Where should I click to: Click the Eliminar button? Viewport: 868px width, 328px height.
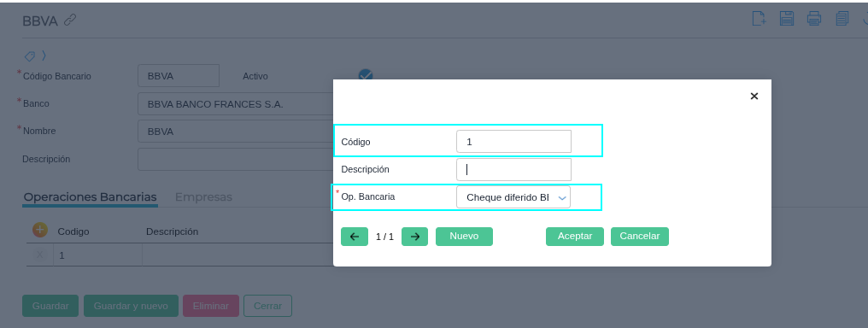pyautogui.click(x=211, y=306)
